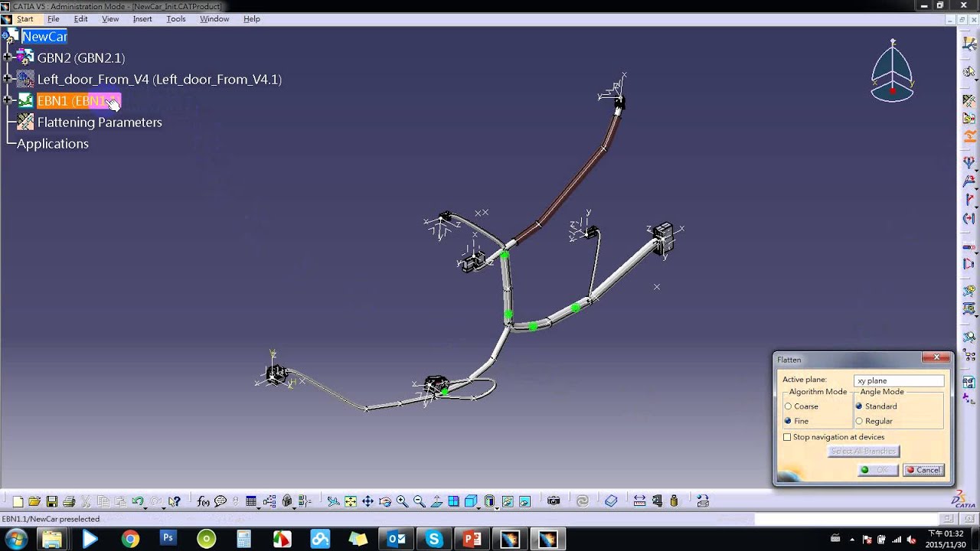980x551 pixels.
Task: Open the Window menu
Action: click(x=214, y=18)
